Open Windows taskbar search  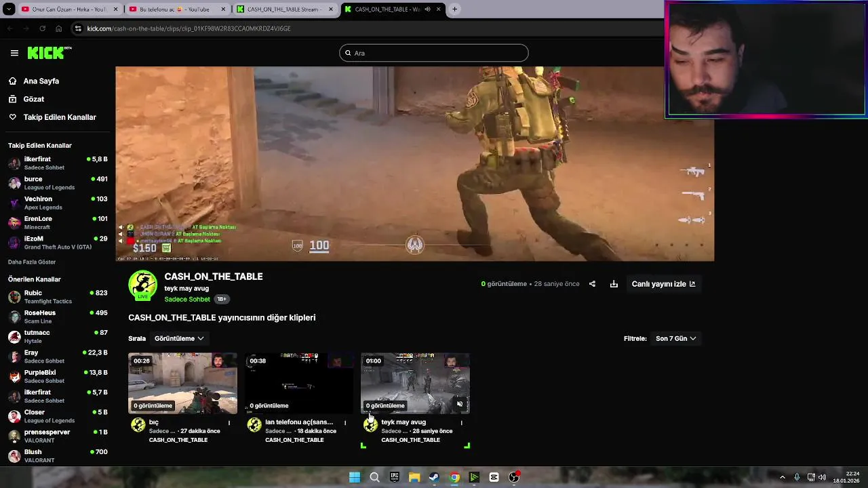(x=374, y=477)
